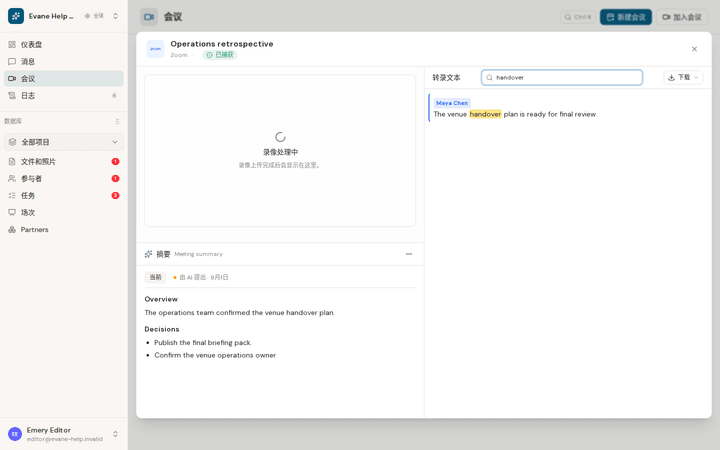Viewport: 720px width, 450px height.
Task: Open the 下载 download dropdown
Action: coord(683,78)
